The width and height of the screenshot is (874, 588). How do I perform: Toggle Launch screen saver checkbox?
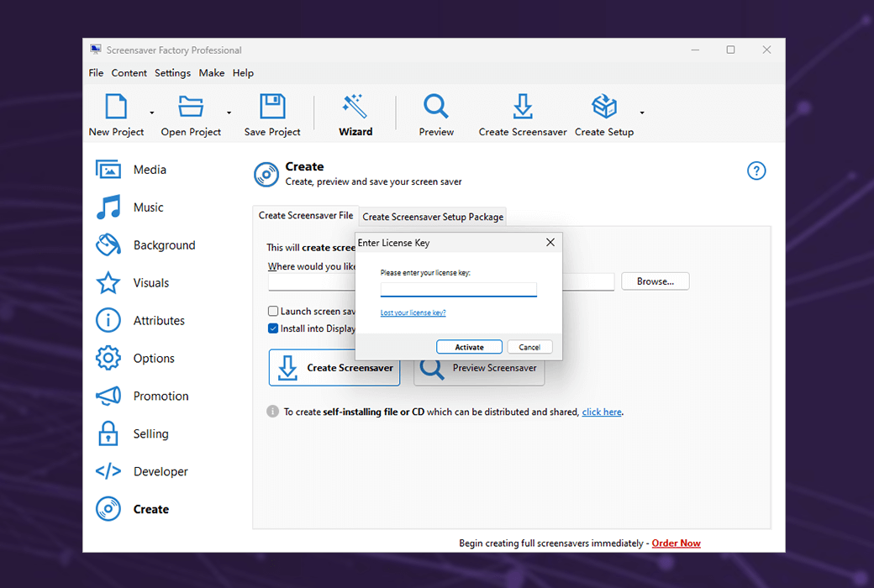273,311
